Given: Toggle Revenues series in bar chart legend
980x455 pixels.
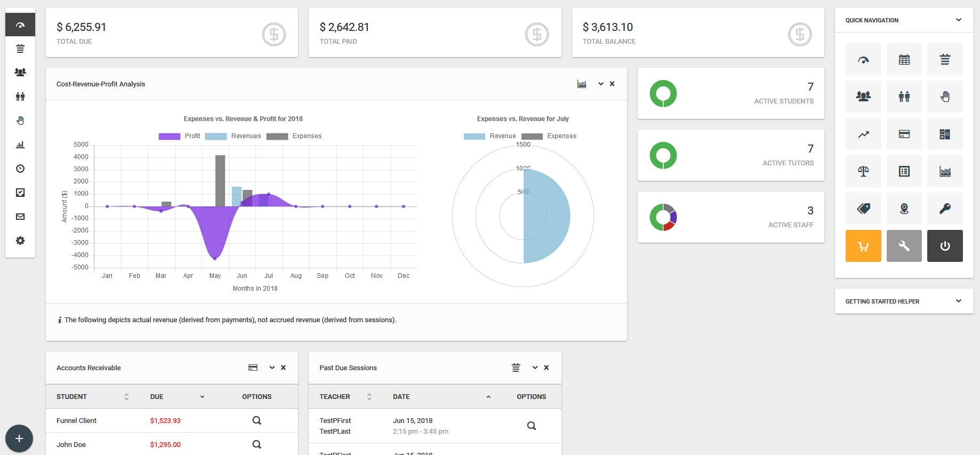Looking at the screenshot, I should [x=233, y=136].
